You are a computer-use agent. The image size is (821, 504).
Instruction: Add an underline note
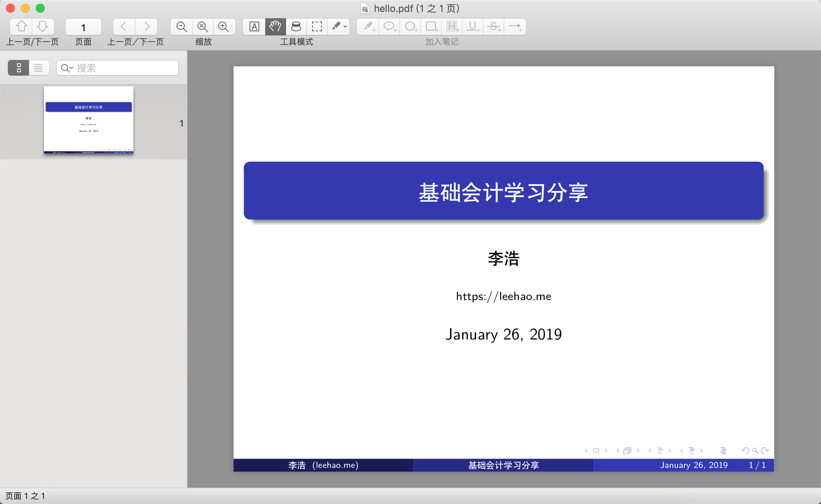pyautogui.click(x=473, y=26)
